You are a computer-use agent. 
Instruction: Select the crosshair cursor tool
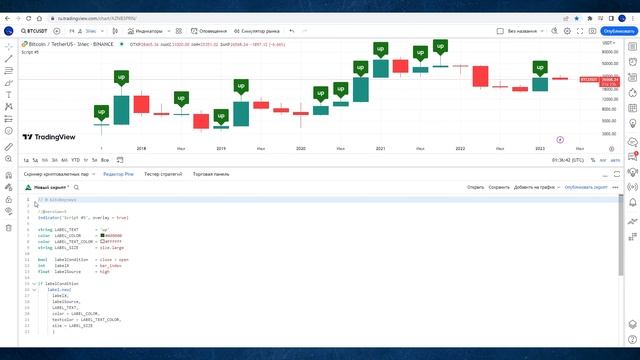pos(9,47)
